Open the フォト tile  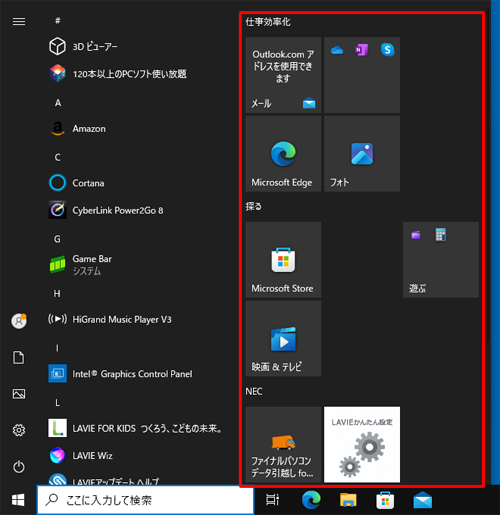(x=362, y=154)
